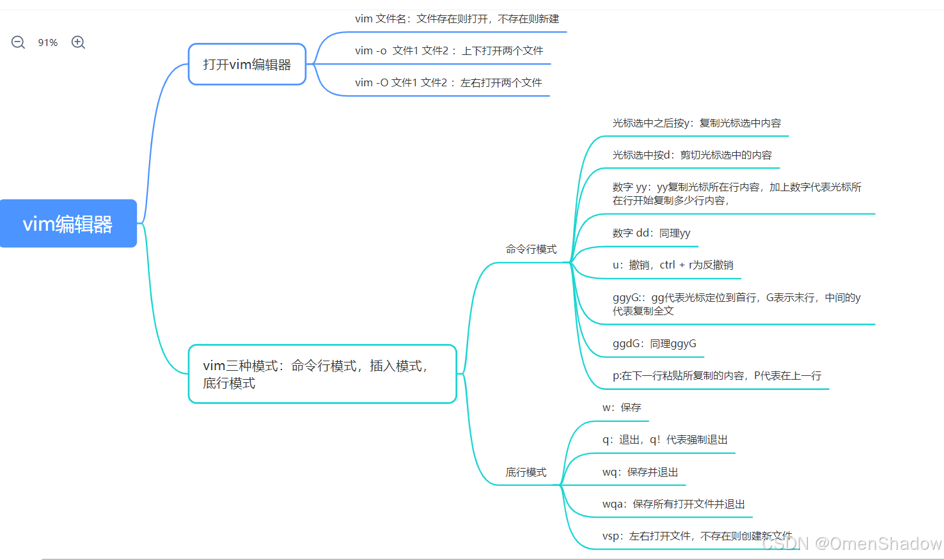The image size is (944, 560).
Task: Click 'w：保存' node
Action: coord(622,407)
